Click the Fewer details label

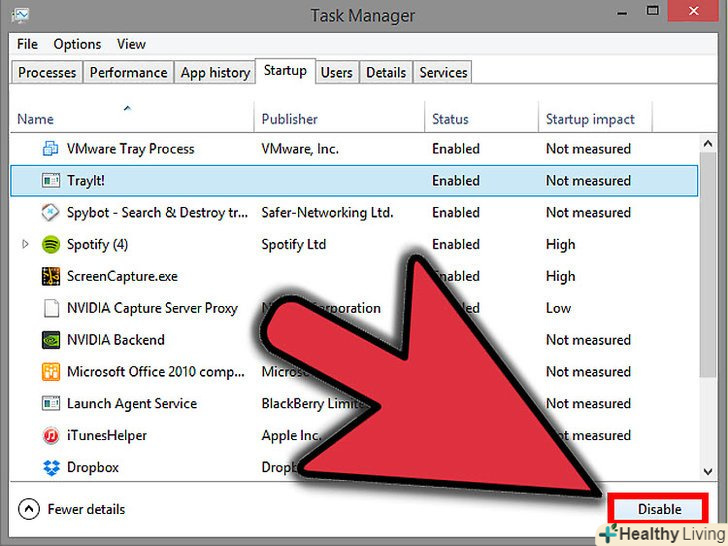pos(86,509)
